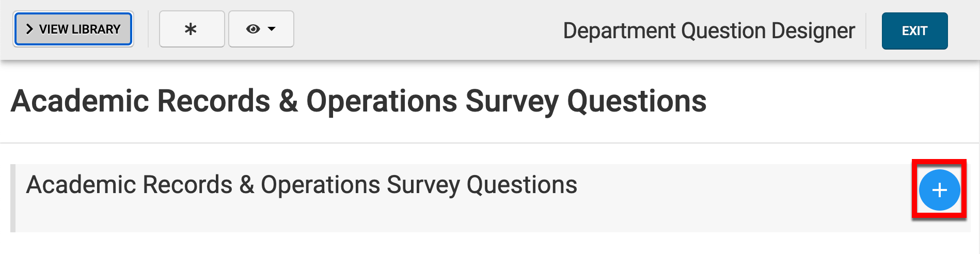Image resolution: width=980 pixels, height=254 pixels.
Task: Add a question to the Academic Records section
Action: point(939,190)
